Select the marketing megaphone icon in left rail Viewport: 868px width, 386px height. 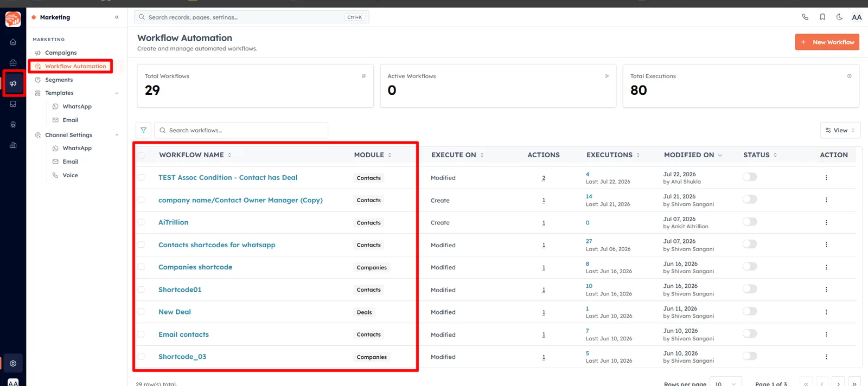click(13, 83)
